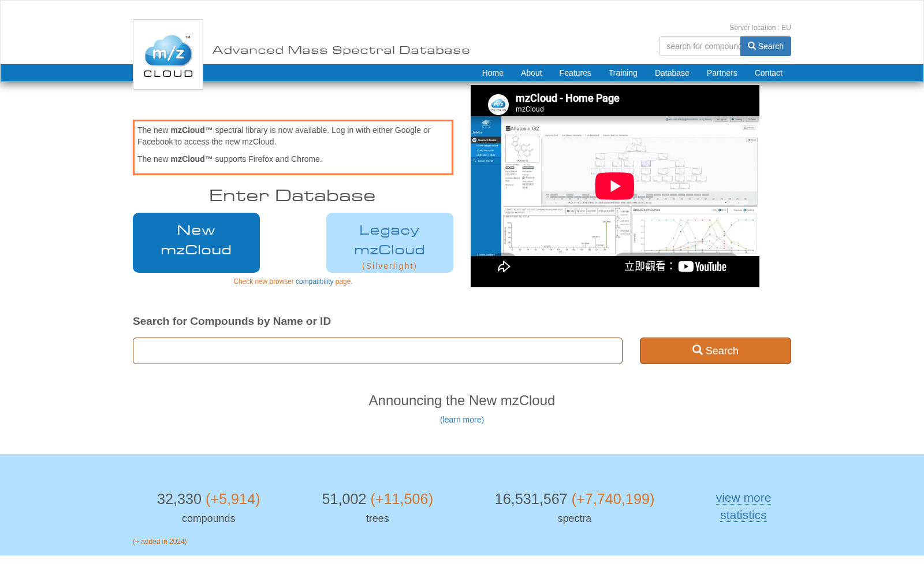This screenshot has width=924, height=578.
Task: Focus the compound name or ID search box
Action: (x=378, y=351)
